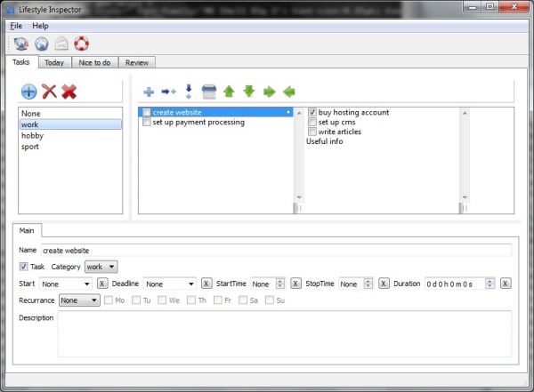Click the envelope mail toolbar icon

pyautogui.click(x=61, y=44)
